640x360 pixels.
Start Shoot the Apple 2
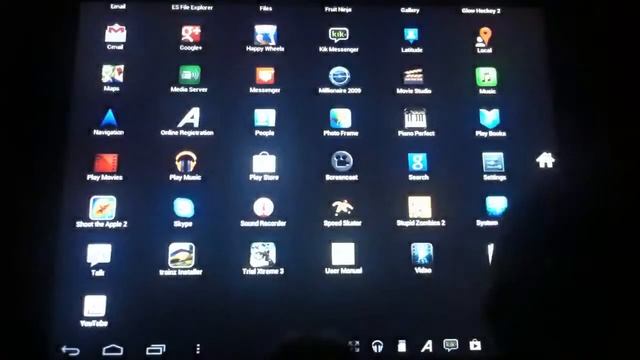[x=102, y=208]
